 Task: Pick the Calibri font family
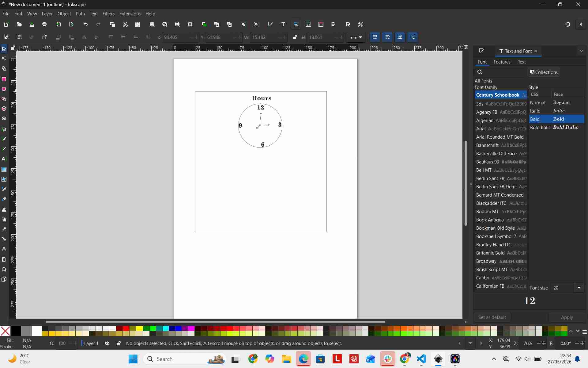[x=501, y=278]
